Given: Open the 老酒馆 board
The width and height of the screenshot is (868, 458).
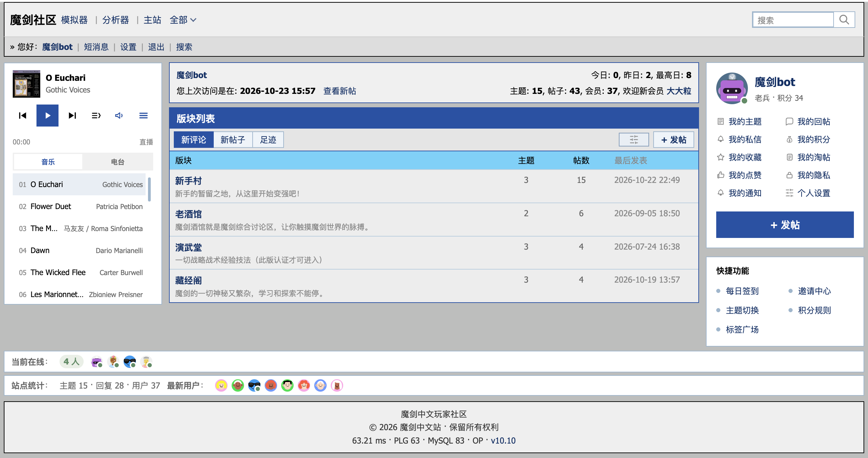Looking at the screenshot, I should coord(189,214).
